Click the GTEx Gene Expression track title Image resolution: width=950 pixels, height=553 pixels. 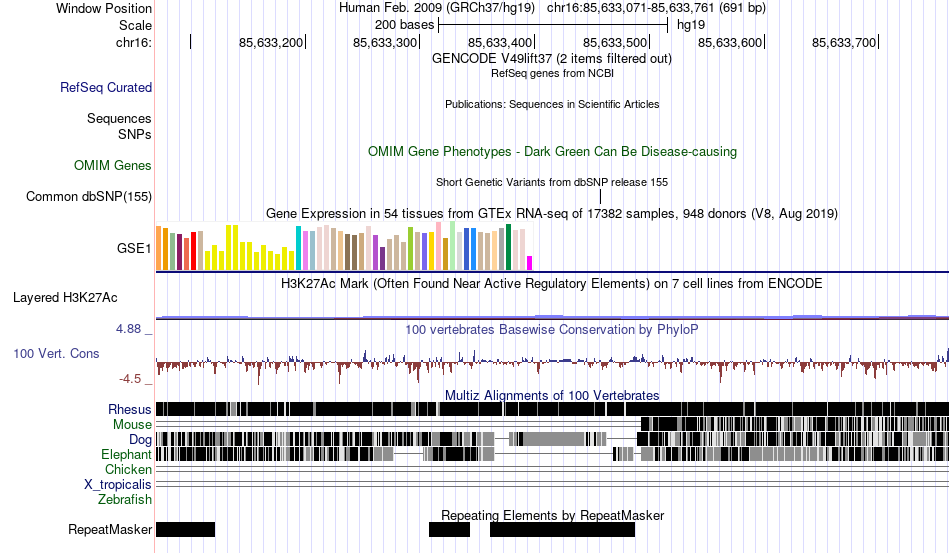(552, 214)
